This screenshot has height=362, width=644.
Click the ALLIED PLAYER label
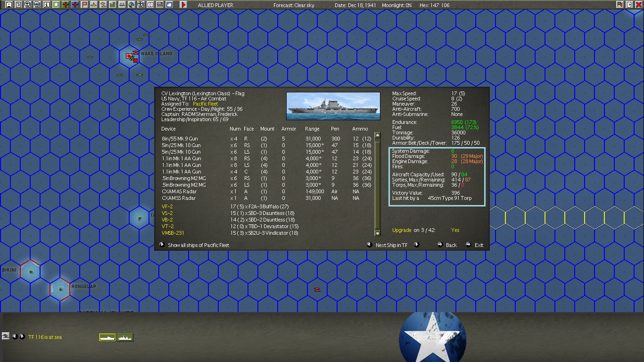tap(215, 5)
